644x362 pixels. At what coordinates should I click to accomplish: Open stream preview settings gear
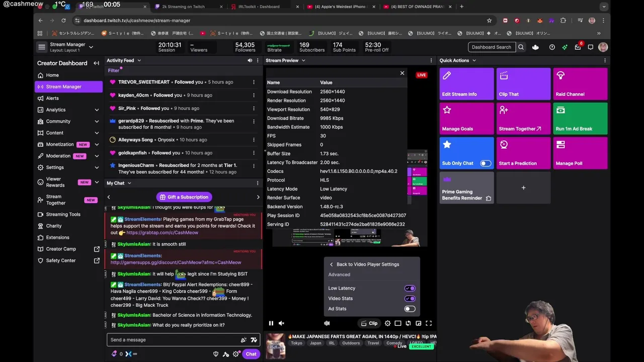click(x=387, y=323)
